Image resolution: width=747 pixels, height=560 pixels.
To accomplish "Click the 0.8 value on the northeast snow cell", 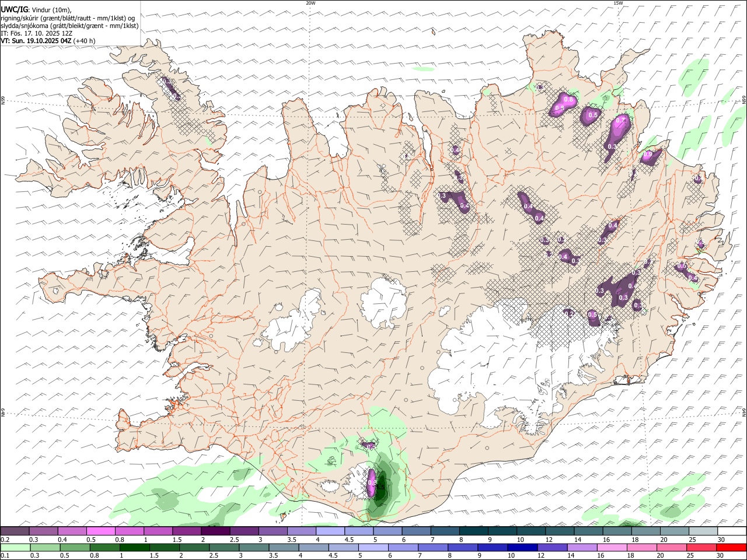I will click(x=568, y=100).
